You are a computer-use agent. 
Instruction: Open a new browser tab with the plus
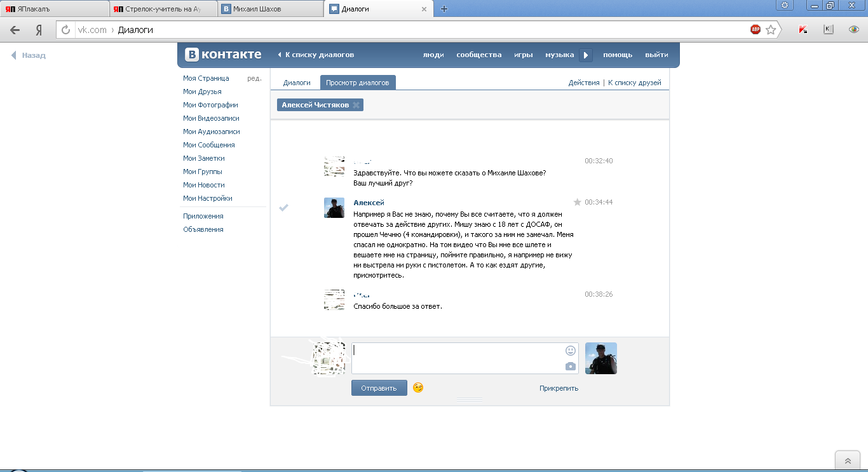tap(444, 9)
